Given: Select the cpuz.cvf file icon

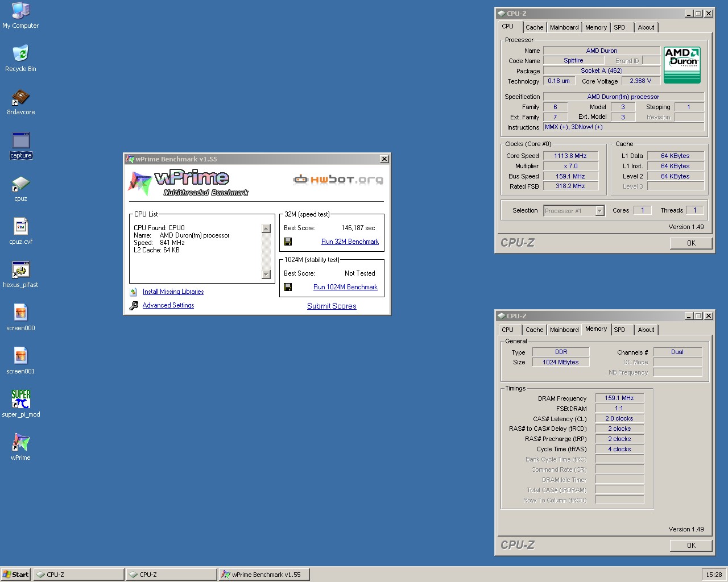Looking at the screenshot, I should point(20,226).
